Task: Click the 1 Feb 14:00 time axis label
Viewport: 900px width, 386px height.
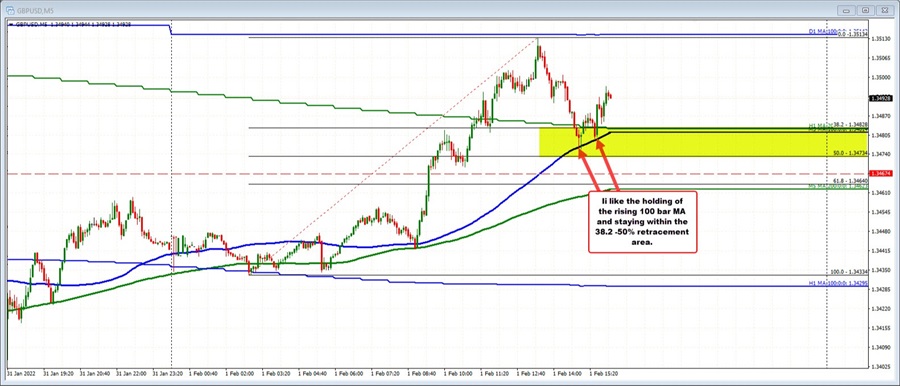Action: click(569, 372)
